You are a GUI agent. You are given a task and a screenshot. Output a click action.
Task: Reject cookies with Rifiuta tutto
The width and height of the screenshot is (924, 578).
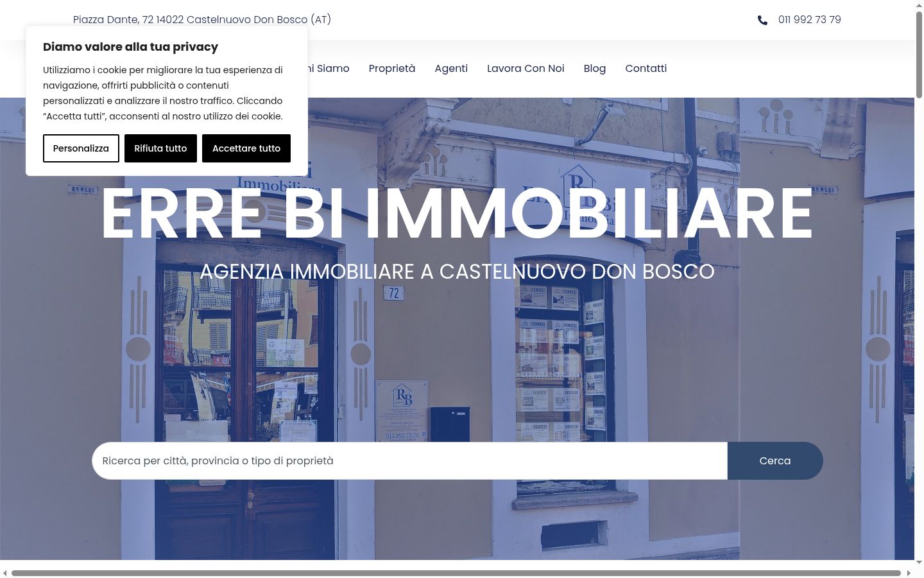[x=160, y=148]
